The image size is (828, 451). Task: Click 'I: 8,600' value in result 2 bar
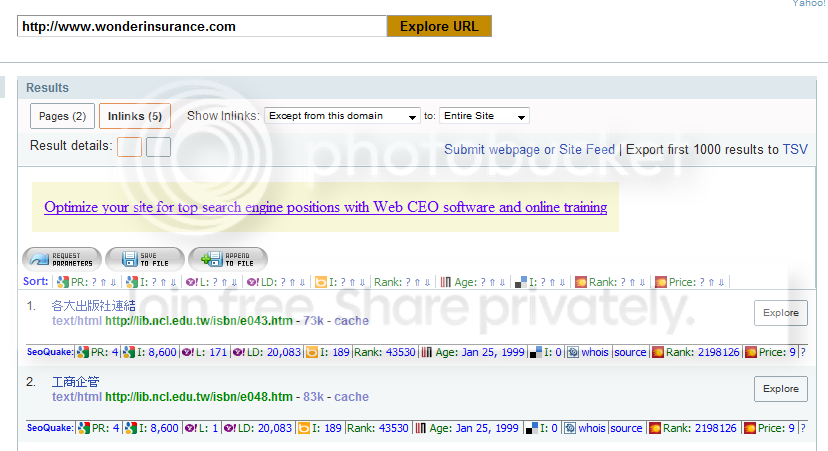158,428
